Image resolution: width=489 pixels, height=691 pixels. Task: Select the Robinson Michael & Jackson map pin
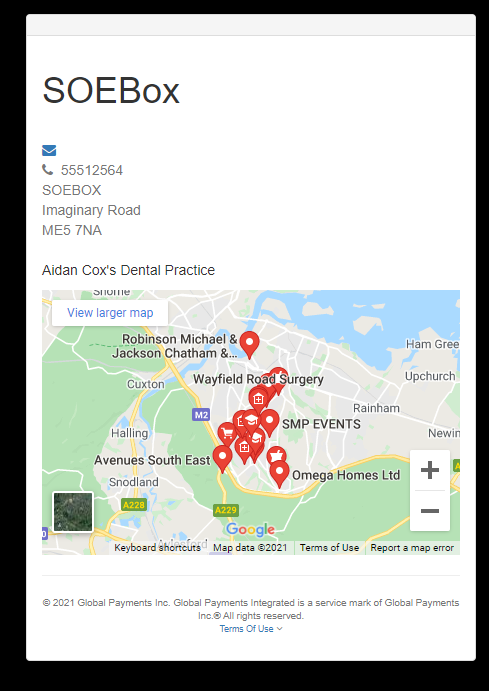(249, 345)
